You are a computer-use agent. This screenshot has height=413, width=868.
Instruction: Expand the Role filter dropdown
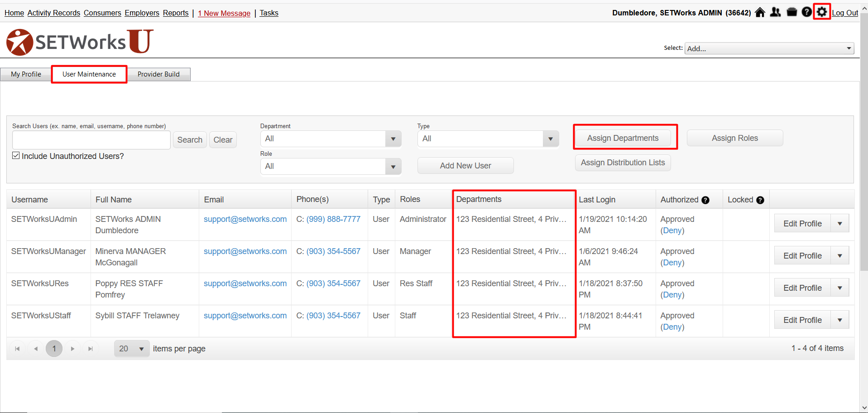[x=393, y=167]
